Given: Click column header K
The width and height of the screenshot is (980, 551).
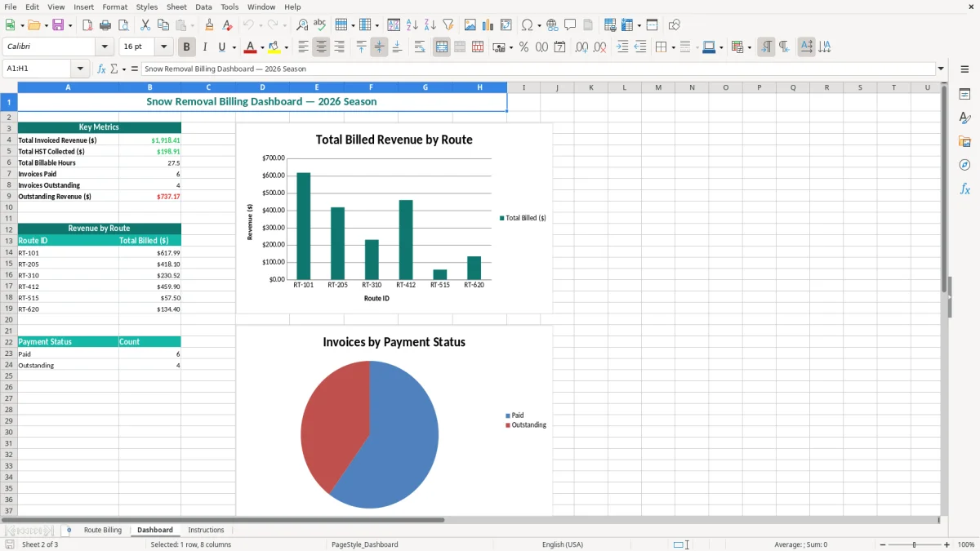Looking at the screenshot, I should 590,87.
